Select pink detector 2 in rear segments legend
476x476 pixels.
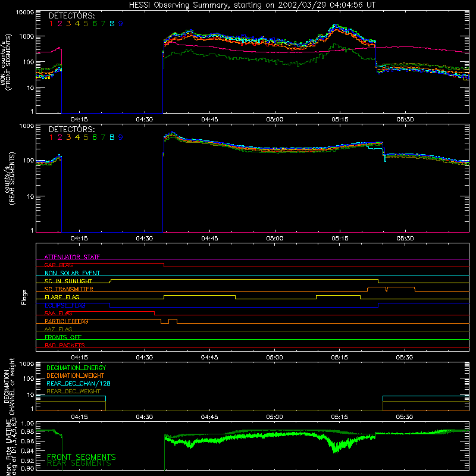point(60,137)
